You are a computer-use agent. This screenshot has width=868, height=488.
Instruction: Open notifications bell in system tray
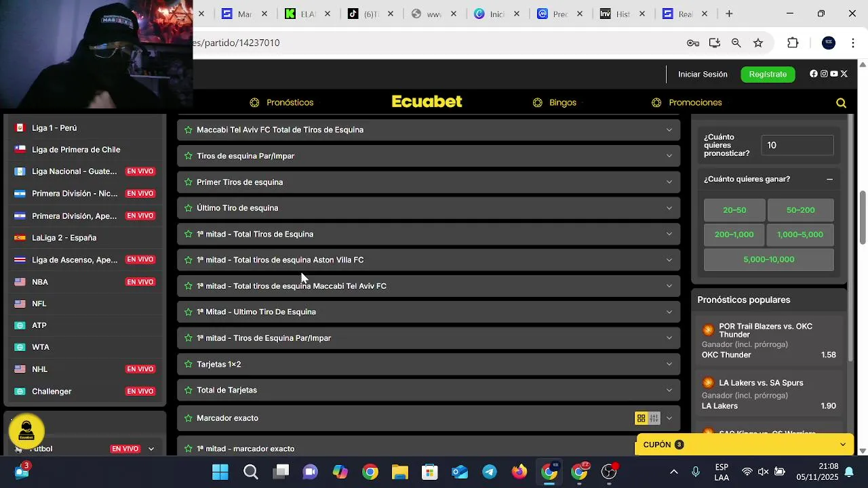[x=849, y=472]
